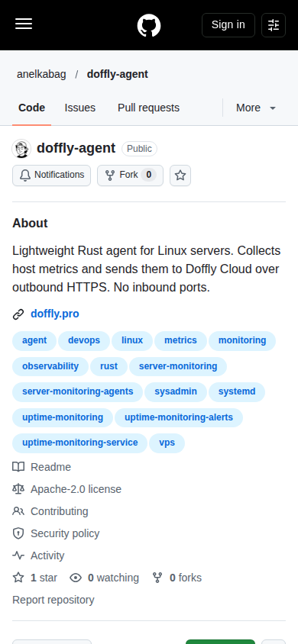View repository Activity pulse link
The width and height of the screenshot is (298, 644).
point(38,555)
